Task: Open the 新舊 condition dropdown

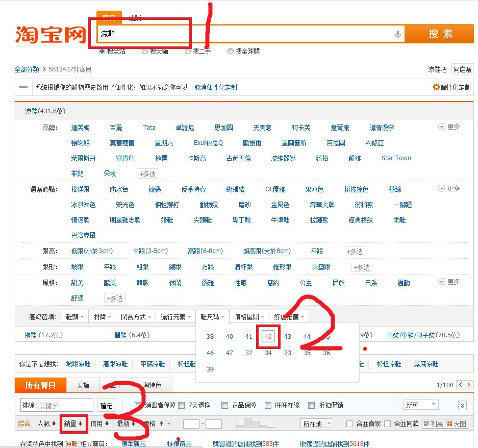Action: coord(421,405)
